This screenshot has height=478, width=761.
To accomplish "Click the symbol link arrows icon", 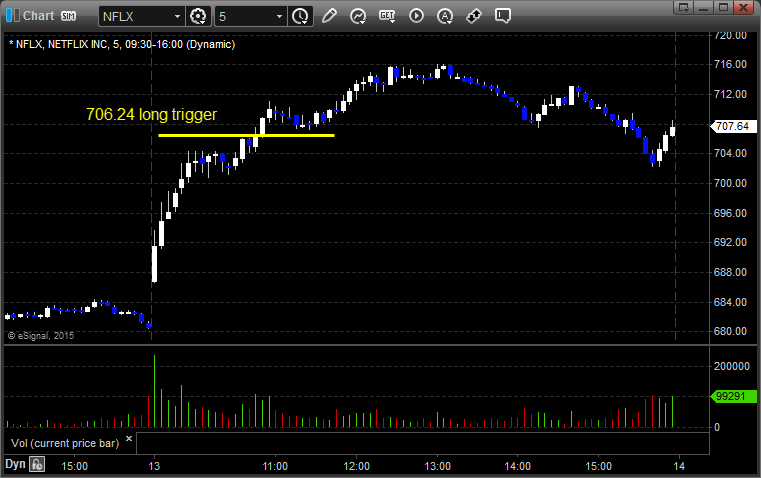I will (x=474, y=16).
